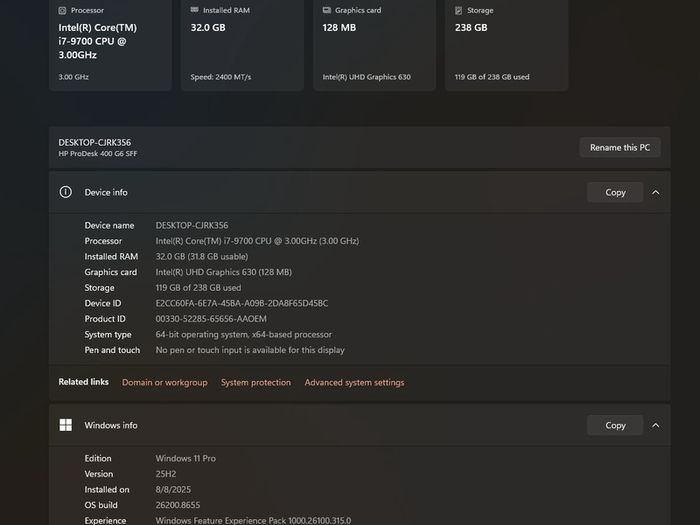Click the System type label
This screenshot has width=700, height=525.
pos(108,335)
